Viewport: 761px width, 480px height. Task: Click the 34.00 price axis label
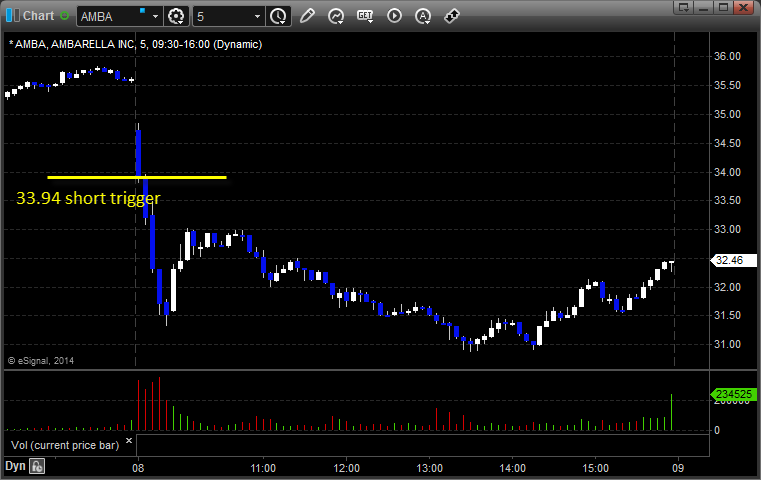pyautogui.click(x=727, y=172)
